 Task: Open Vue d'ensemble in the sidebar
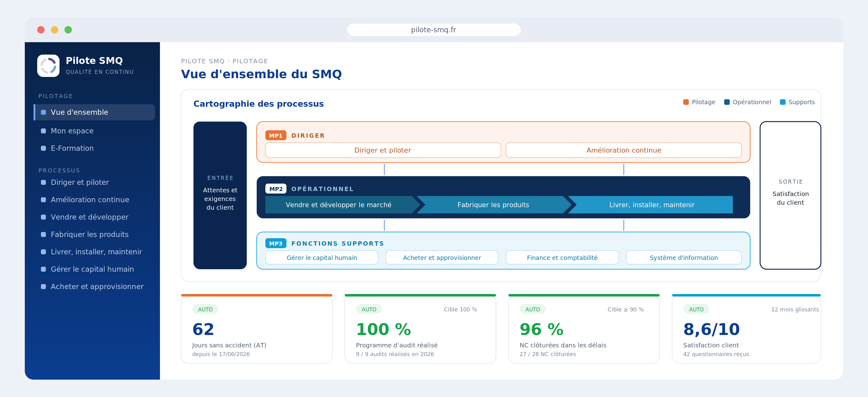pyautogui.click(x=94, y=112)
